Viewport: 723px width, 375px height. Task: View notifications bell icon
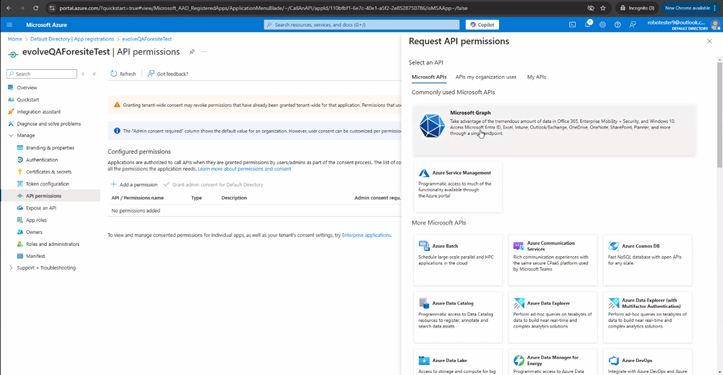pyautogui.click(x=588, y=24)
